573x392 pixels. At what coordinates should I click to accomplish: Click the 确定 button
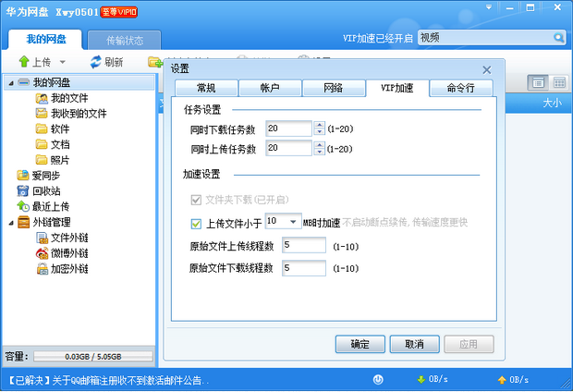(x=360, y=344)
